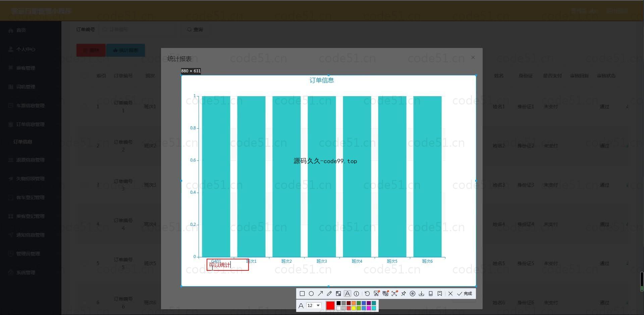Start screen recording with record icon
644x315 pixels.
click(x=413, y=294)
